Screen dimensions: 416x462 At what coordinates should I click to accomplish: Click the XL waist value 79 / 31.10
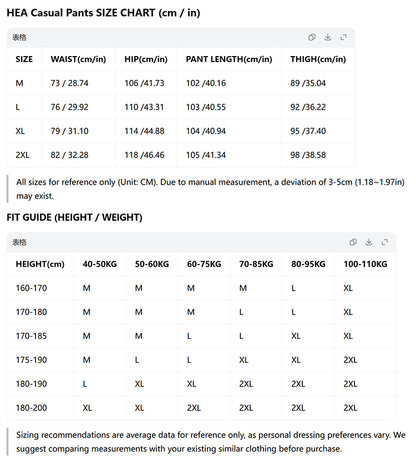[69, 131]
